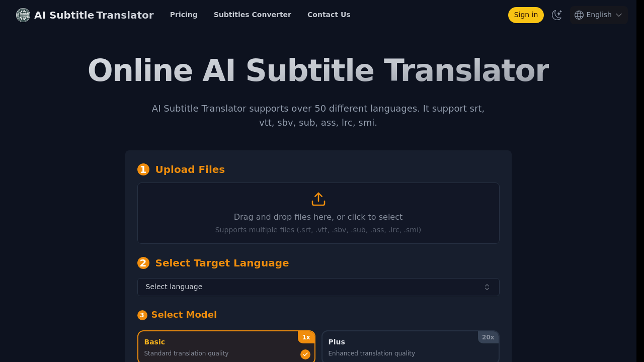The width and height of the screenshot is (644, 362).
Task: Open the Pricing page
Action: point(184,15)
